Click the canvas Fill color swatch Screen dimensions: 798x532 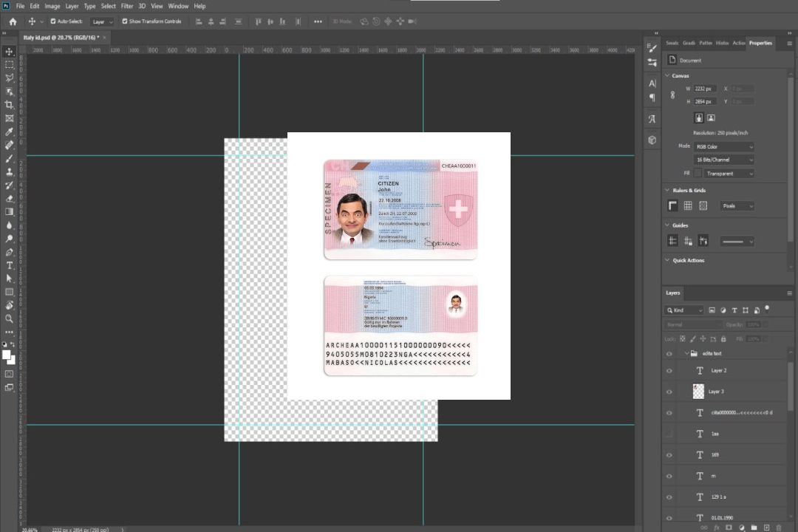tap(698, 173)
